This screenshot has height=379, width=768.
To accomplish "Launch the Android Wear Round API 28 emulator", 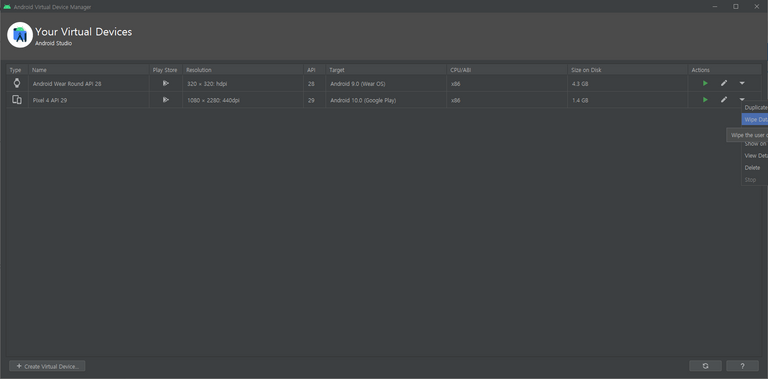I will [705, 83].
